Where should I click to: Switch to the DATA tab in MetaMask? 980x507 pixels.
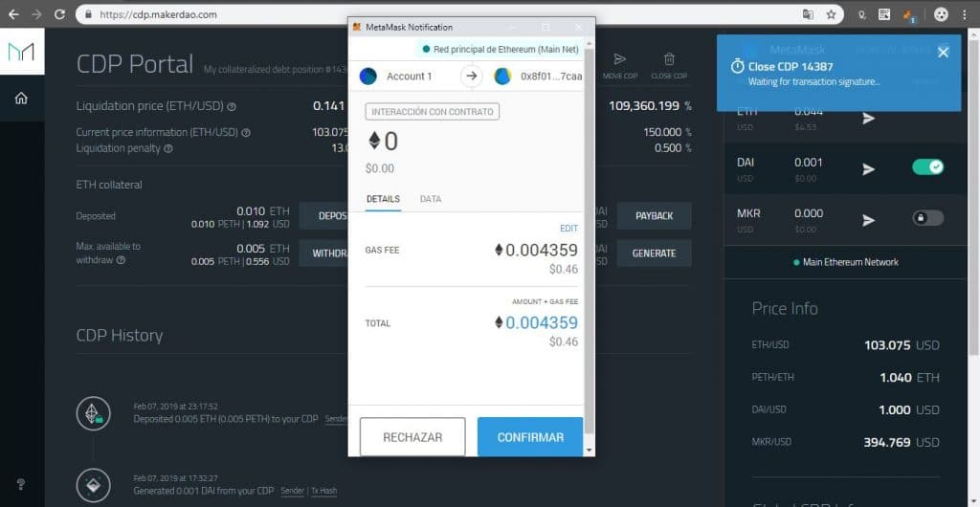pyautogui.click(x=431, y=199)
